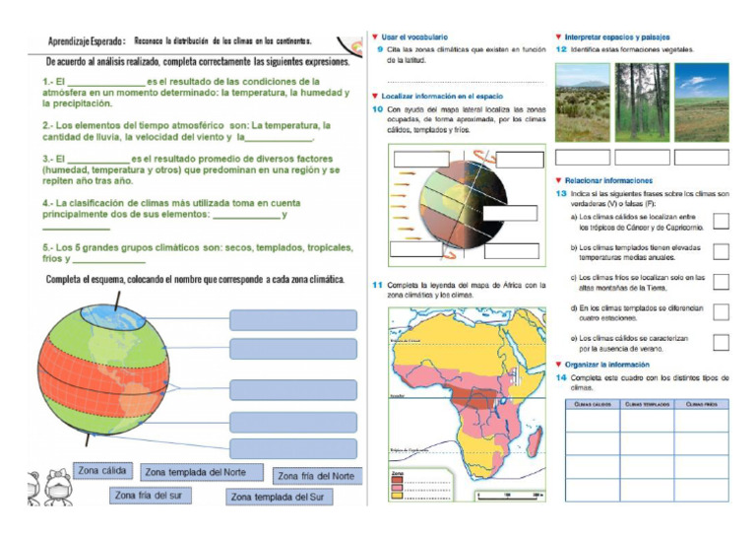Click the blank after 'fríos y' in sentence 5
This screenshot has width=756, height=535.
108,259
